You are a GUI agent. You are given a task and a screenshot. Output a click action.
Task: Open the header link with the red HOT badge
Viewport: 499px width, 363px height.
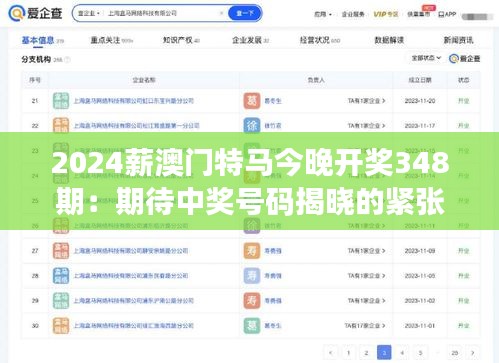418,14
